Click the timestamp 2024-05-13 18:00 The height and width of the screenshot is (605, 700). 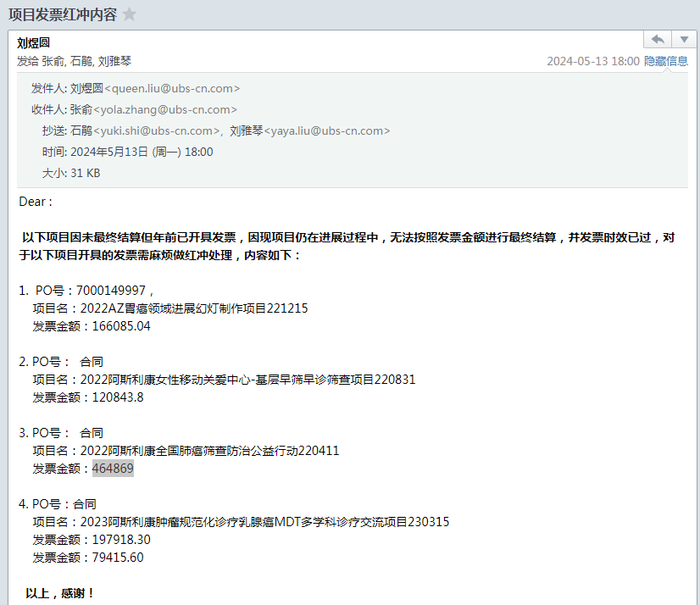[592, 61]
